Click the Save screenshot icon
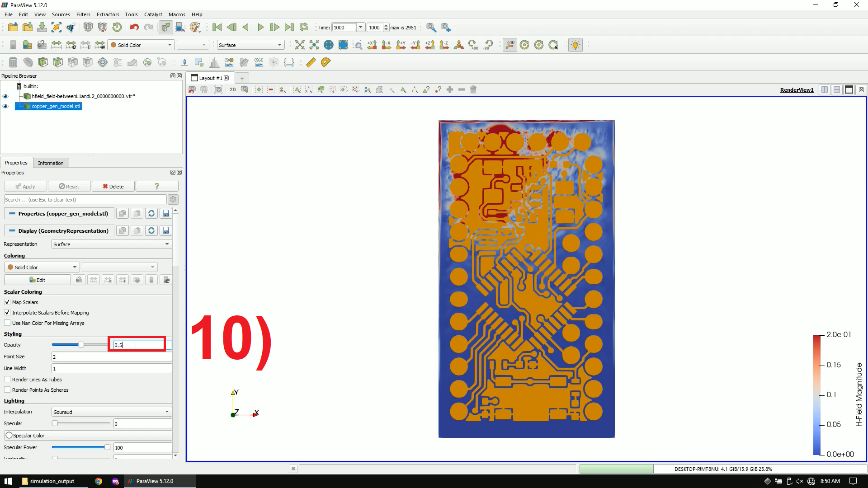Image resolution: width=868 pixels, height=488 pixels. tap(218, 89)
